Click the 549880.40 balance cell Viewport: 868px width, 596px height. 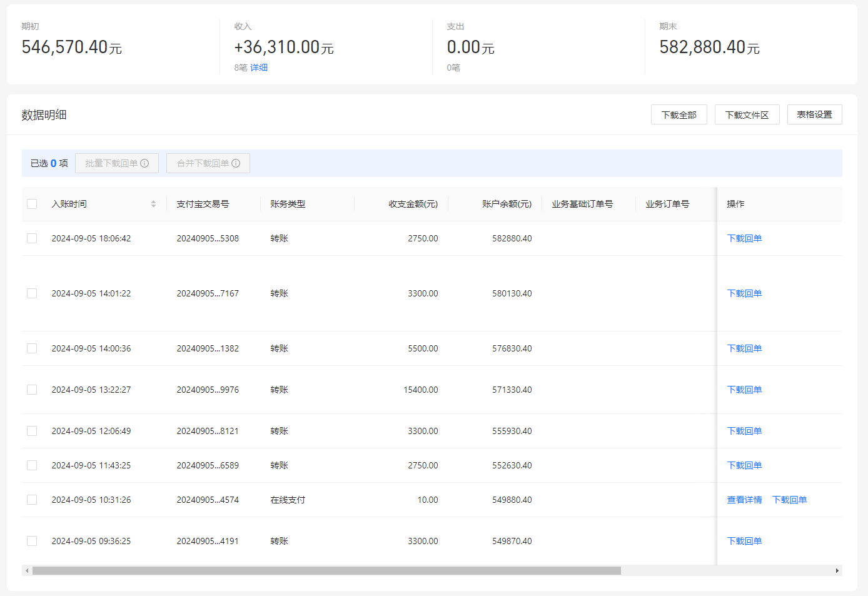coord(512,500)
